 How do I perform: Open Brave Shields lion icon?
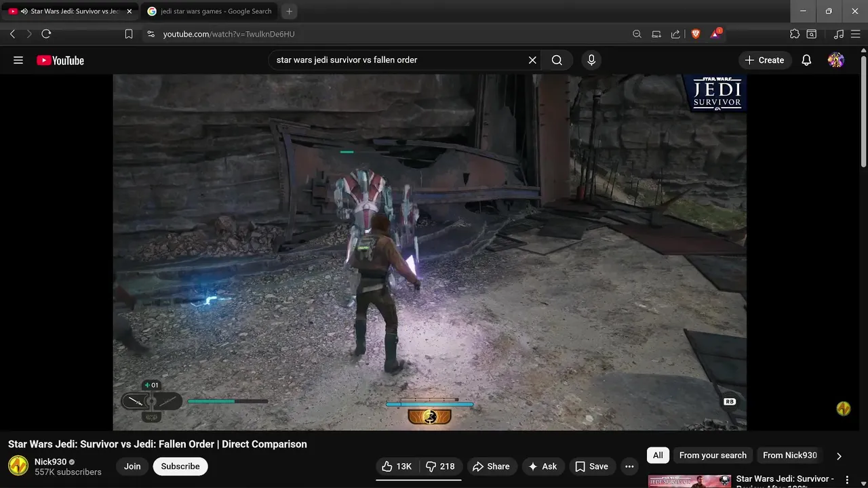[x=695, y=34]
